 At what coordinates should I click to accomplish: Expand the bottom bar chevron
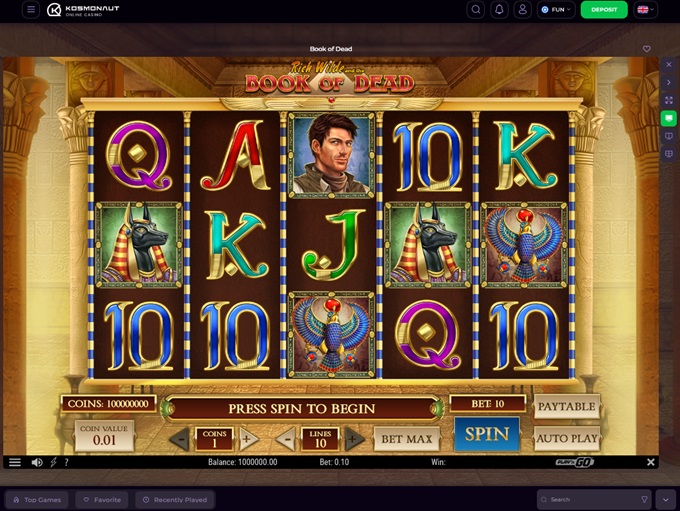[666, 500]
